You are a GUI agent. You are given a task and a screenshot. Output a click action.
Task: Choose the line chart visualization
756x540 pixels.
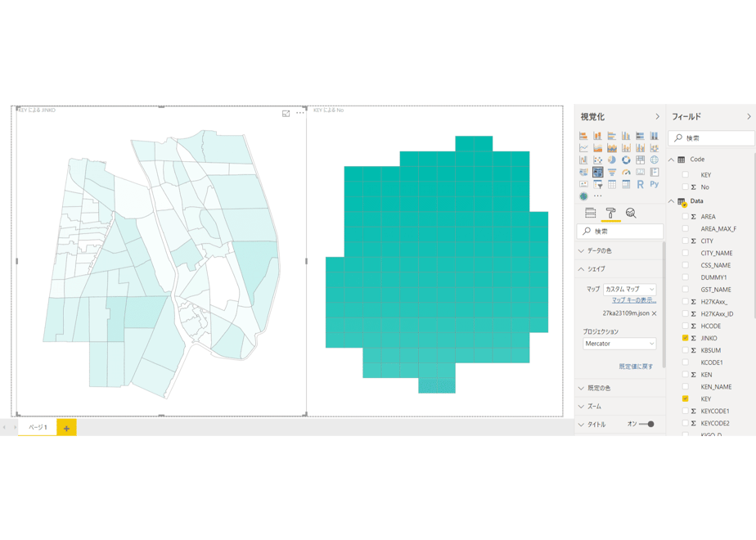coord(583,148)
